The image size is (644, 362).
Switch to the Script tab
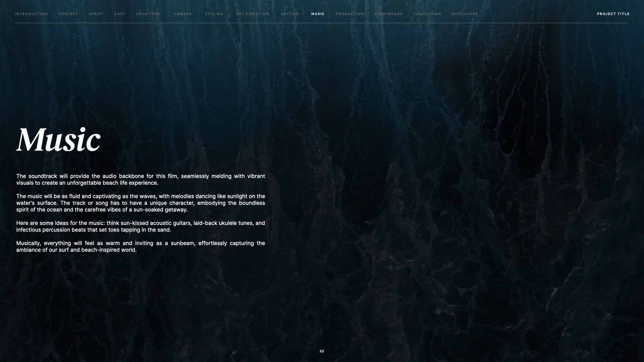tap(96, 14)
